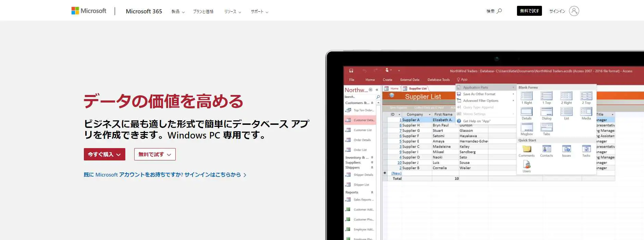Open the Shipper List navigation item
Screen dimensions: 644x240
coord(360,184)
